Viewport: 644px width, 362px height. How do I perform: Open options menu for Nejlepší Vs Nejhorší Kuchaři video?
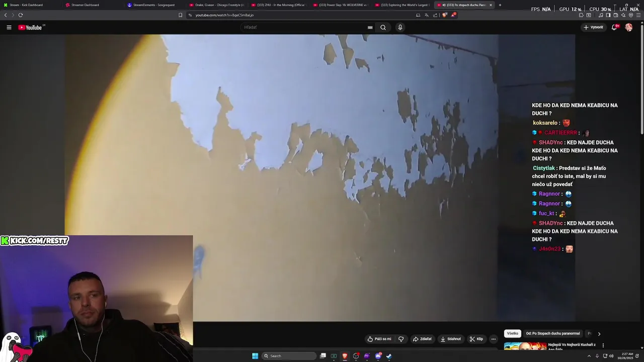[603, 345]
